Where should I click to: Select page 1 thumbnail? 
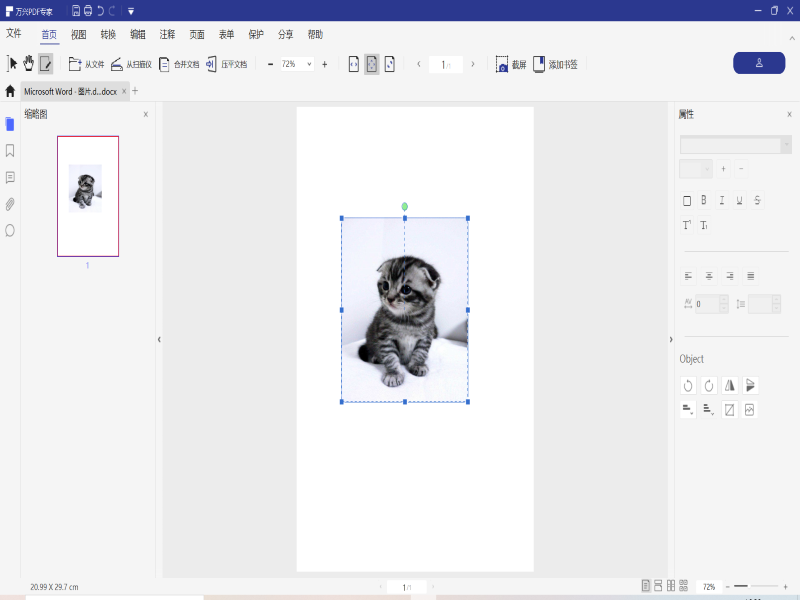[x=88, y=196]
